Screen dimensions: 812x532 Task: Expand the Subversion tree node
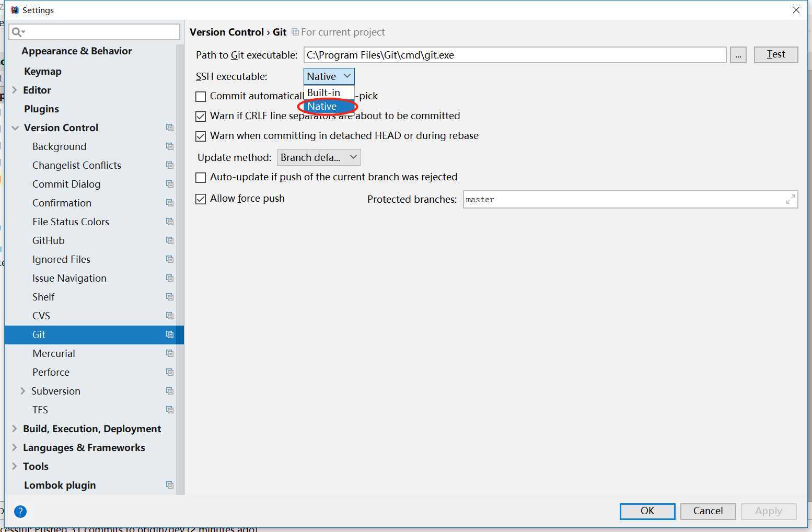(22, 391)
